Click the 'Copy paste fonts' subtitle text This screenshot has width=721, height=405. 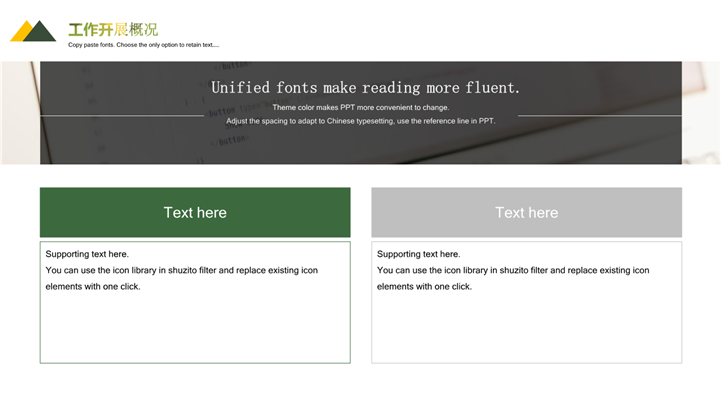click(x=143, y=45)
